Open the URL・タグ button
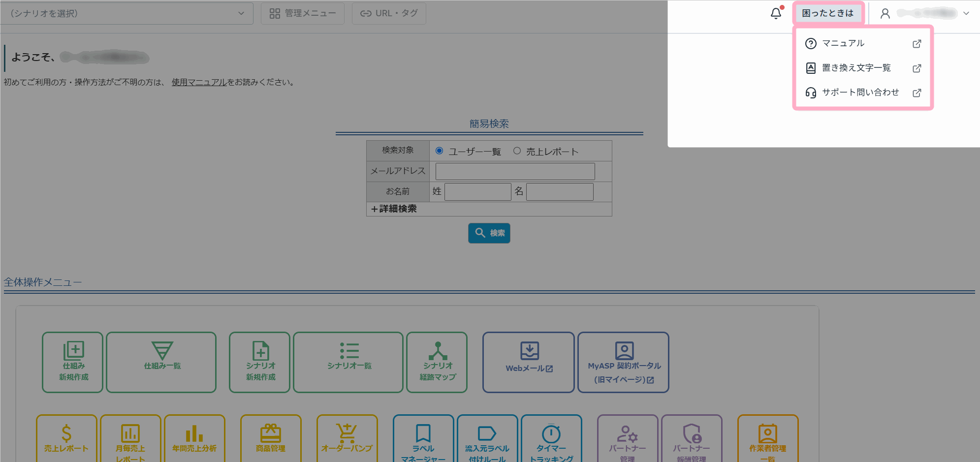This screenshot has width=980, height=462. [x=389, y=13]
